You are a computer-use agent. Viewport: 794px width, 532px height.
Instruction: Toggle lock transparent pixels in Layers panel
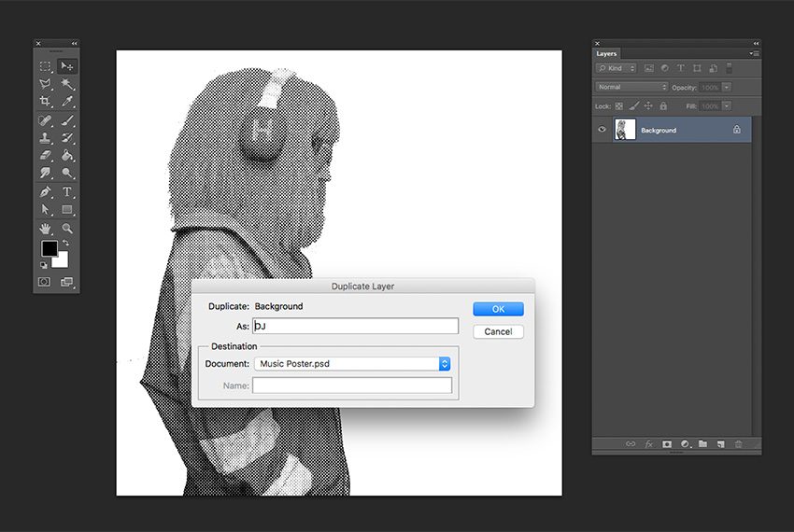click(618, 105)
